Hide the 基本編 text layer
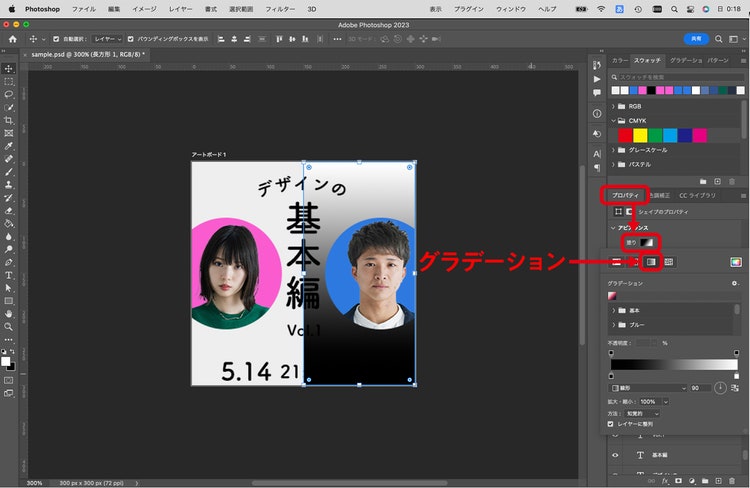 click(x=615, y=455)
